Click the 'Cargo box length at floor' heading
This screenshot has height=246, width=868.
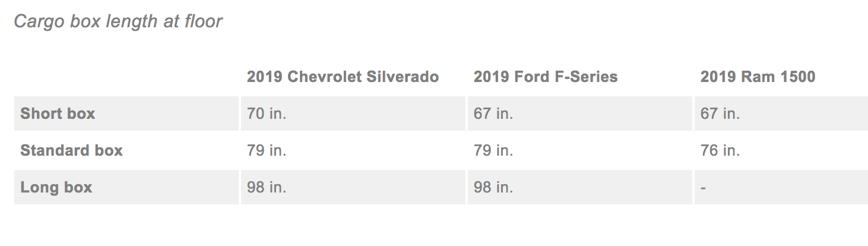[x=118, y=22]
